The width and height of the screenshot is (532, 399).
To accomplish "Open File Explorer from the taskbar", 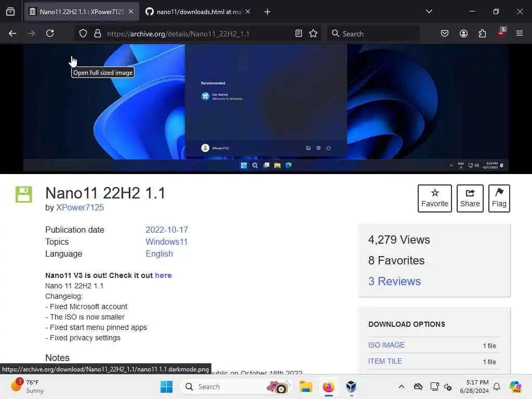I will [305, 387].
